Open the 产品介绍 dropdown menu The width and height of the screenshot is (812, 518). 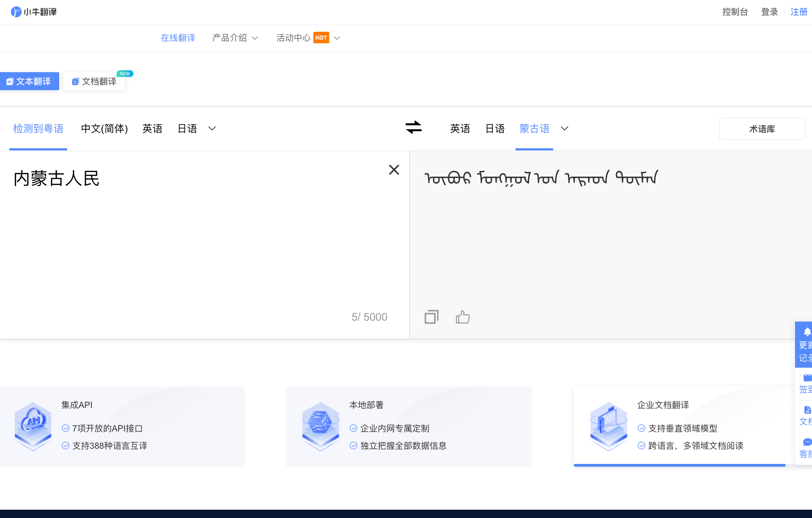click(235, 38)
